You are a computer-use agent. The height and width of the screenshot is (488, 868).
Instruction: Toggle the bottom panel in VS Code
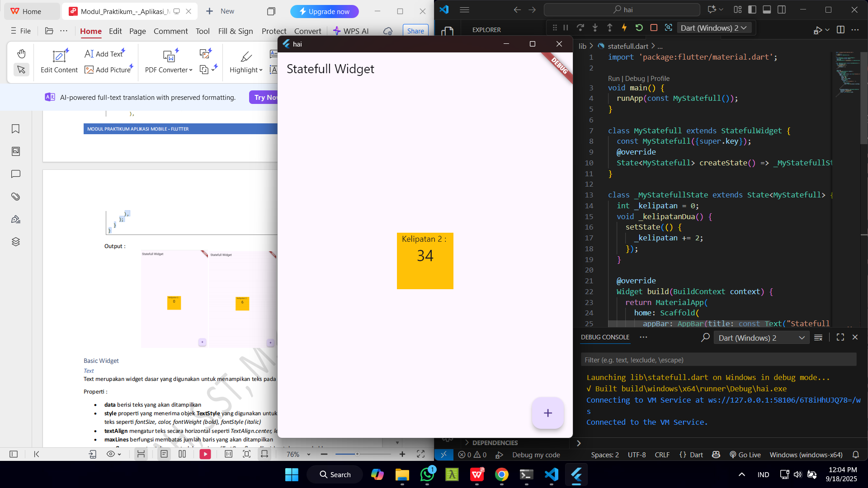click(x=767, y=9)
